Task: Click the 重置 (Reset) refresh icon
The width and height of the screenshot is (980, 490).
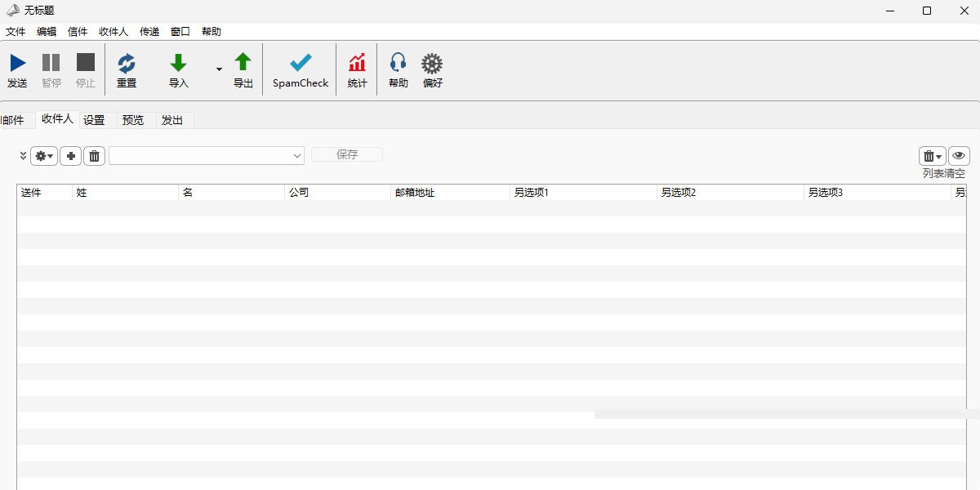Action: click(127, 63)
